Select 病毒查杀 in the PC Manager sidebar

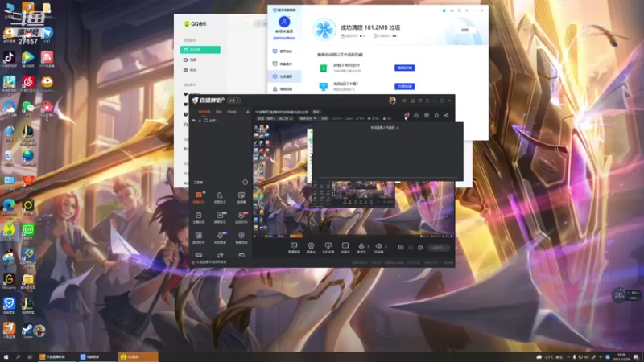284,64
